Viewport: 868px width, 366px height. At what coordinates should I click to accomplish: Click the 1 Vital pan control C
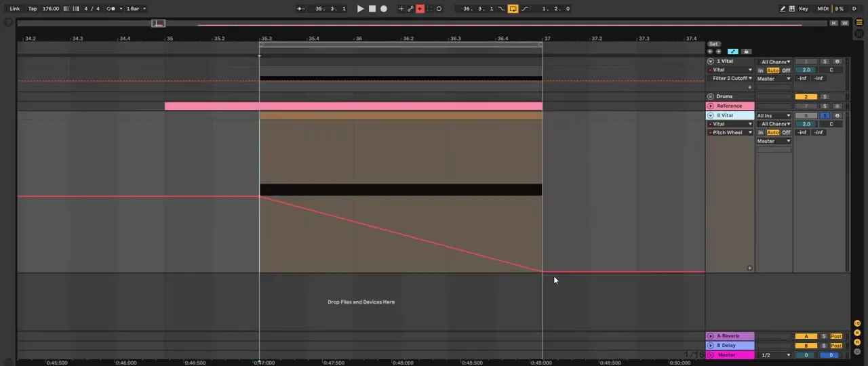pos(831,70)
